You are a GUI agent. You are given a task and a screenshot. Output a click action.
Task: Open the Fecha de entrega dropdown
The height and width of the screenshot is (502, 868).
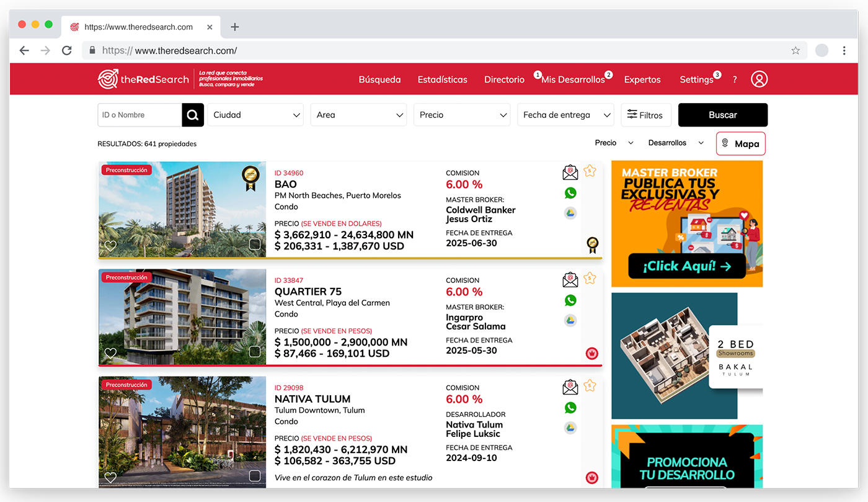tap(565, 115)
